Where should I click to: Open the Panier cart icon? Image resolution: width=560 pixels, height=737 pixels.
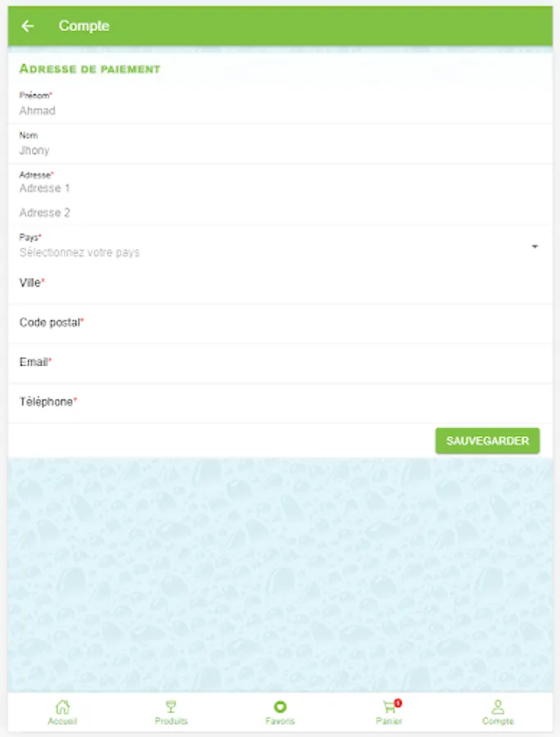(x=389, y=707)
